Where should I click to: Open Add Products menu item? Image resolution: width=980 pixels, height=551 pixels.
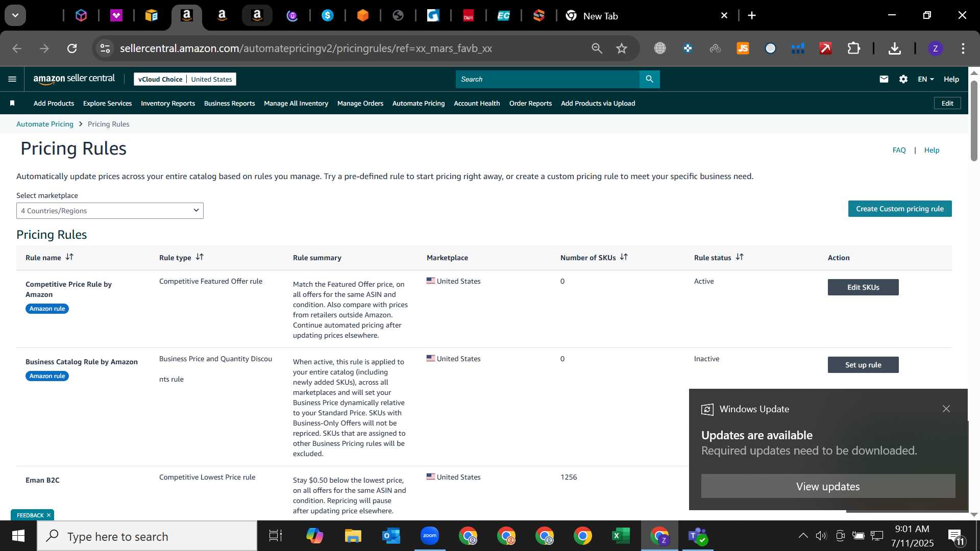coord(54,103)
